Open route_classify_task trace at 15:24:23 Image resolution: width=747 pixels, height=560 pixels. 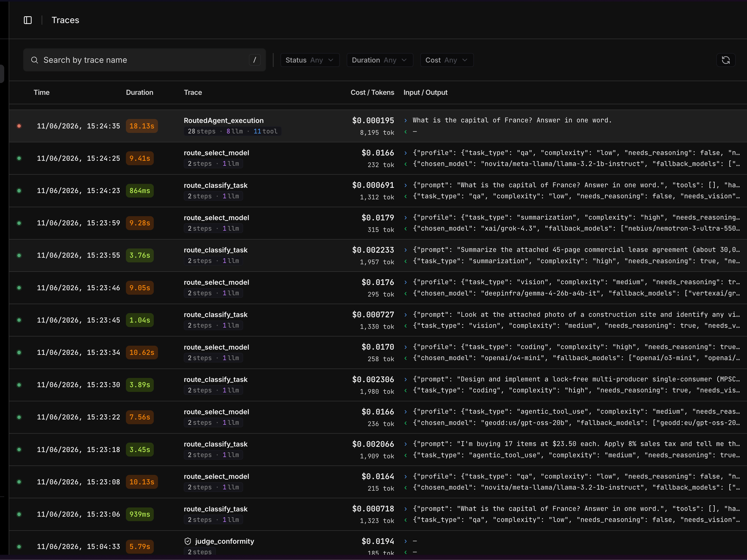pyautogui.click(x=216, y=185)
